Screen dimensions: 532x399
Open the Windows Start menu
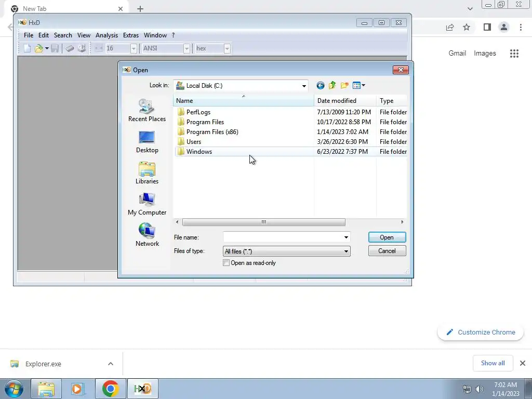click(x=14, y=389)
